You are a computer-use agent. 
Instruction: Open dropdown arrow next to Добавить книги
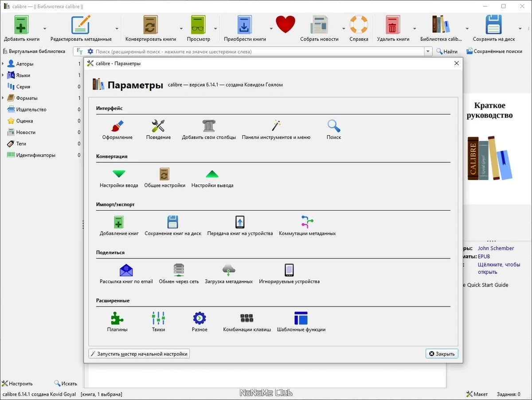click(45, 28)
